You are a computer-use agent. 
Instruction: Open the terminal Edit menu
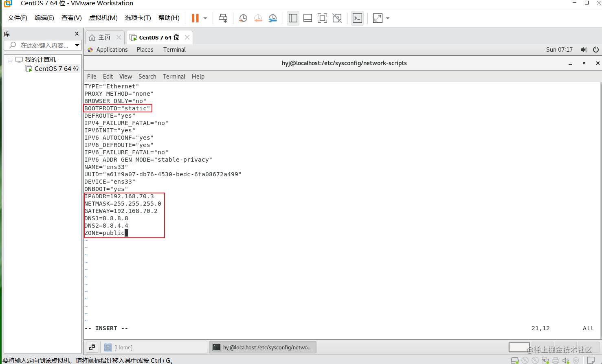[108, 77]
